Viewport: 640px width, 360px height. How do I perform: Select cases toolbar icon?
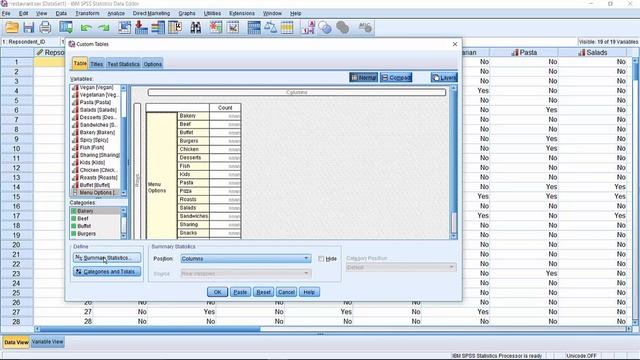click(x=287, y=28)
